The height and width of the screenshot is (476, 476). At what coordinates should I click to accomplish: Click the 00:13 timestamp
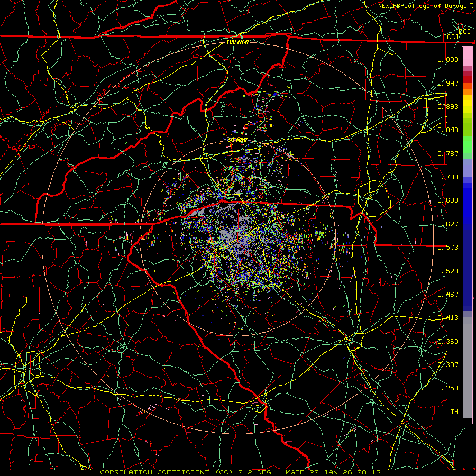pyautogui.click(x=369, y=472)
